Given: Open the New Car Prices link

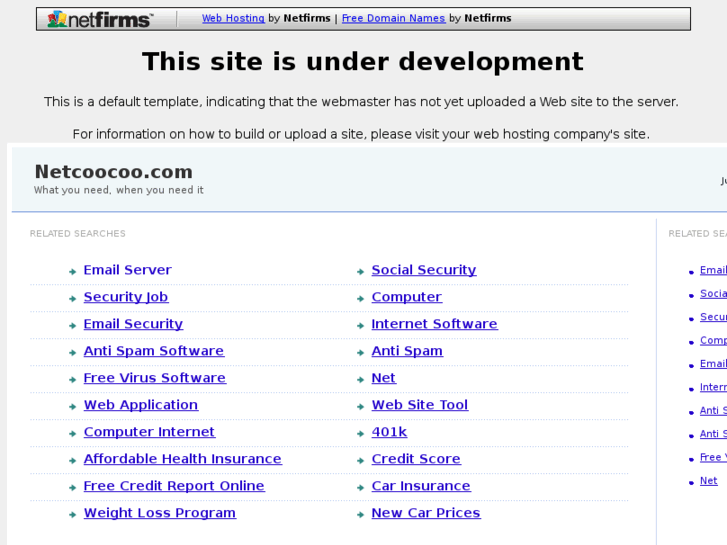Looking at the screenshot, I should (x=426, y=513).
